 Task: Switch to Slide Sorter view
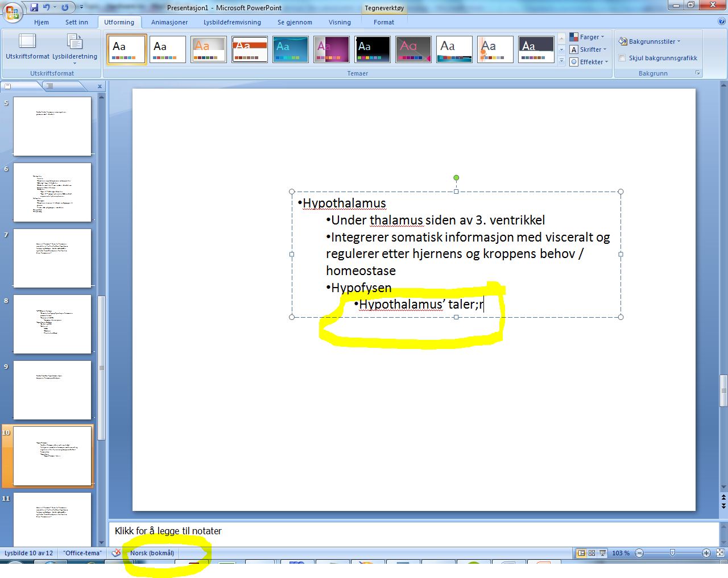pyautogui.click(x=591, y=553)
